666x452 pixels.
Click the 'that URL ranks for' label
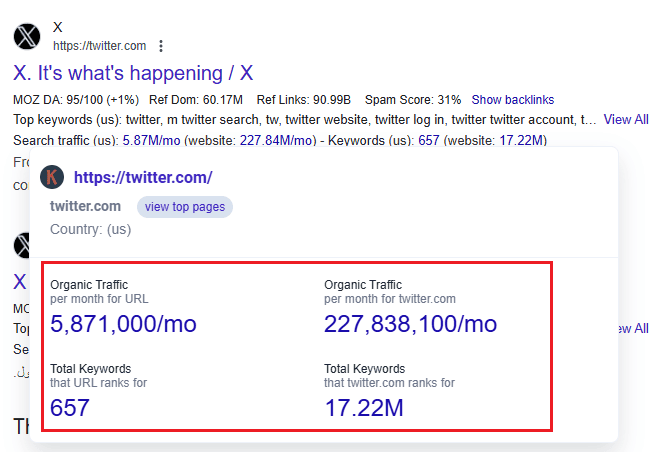point(99,383)
